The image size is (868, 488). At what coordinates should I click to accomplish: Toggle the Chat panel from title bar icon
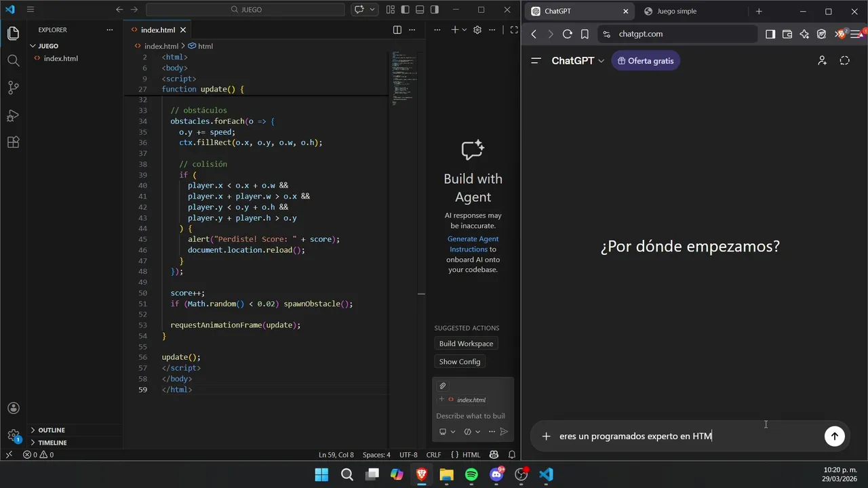pyautogui.click(x=359, y=9)
